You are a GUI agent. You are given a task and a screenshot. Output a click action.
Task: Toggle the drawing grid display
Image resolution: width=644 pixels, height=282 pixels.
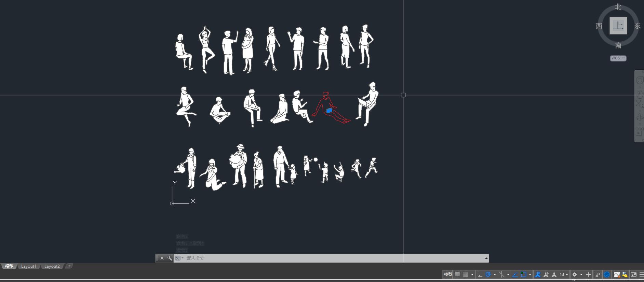457,274
